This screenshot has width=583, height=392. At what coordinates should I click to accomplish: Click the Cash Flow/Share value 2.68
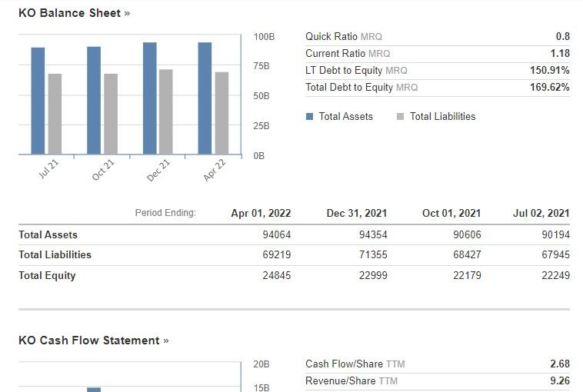point(560,364)
